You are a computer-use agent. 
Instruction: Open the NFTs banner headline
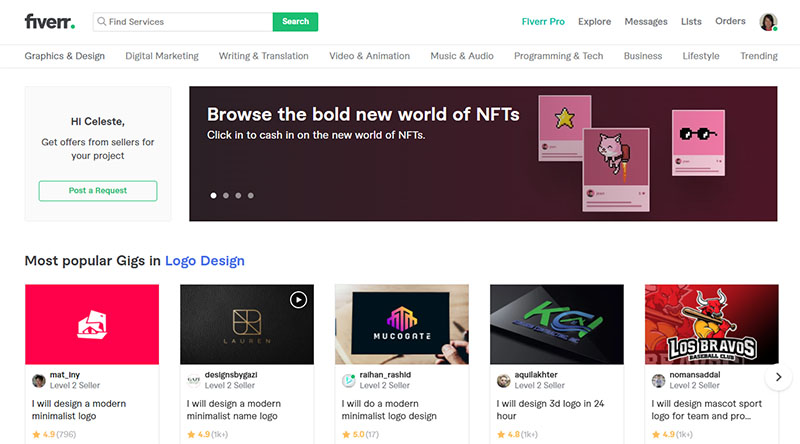pyautogui.click(x=363, y=114)
